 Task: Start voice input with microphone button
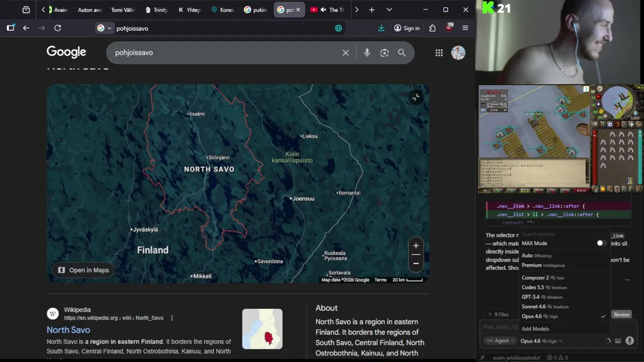point(629,341)
